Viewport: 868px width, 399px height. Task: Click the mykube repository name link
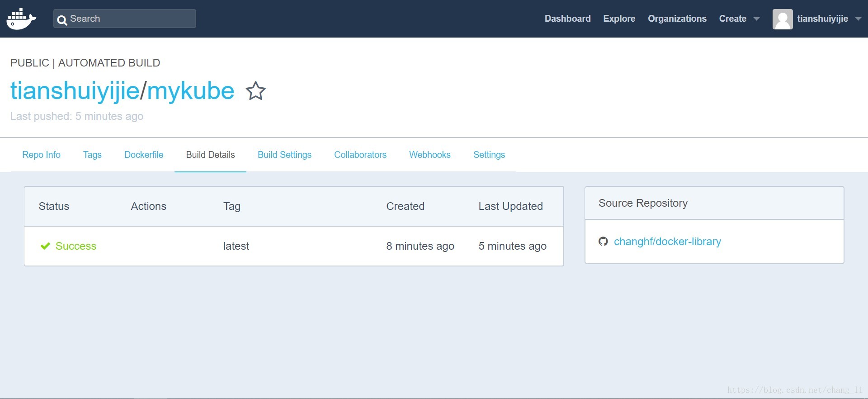(190, 91)
